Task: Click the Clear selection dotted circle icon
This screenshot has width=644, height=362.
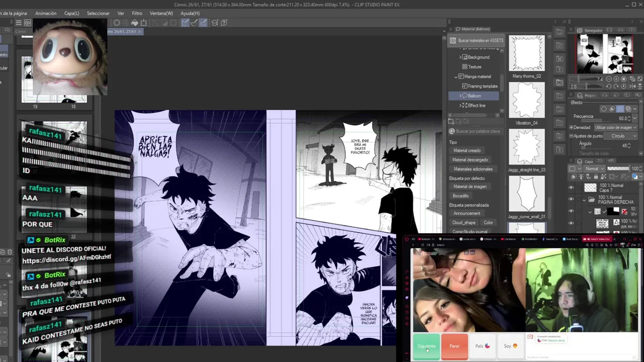Action: [x=117, y=23]
